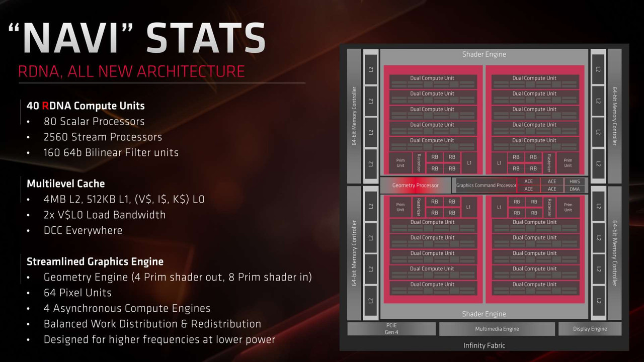Select the Infinity Fabric label
The width and height of the screenshot is (644, 362).
[x=484, y=345]
